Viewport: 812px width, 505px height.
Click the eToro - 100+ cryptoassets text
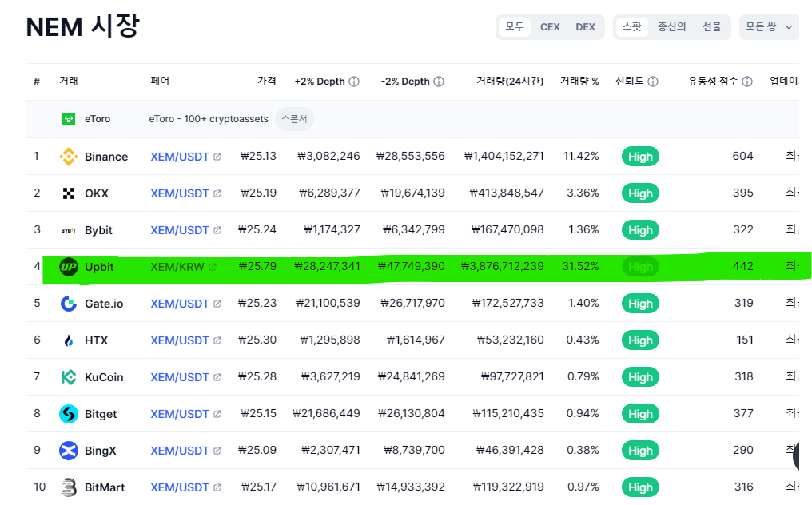click(x=209, y=119)
